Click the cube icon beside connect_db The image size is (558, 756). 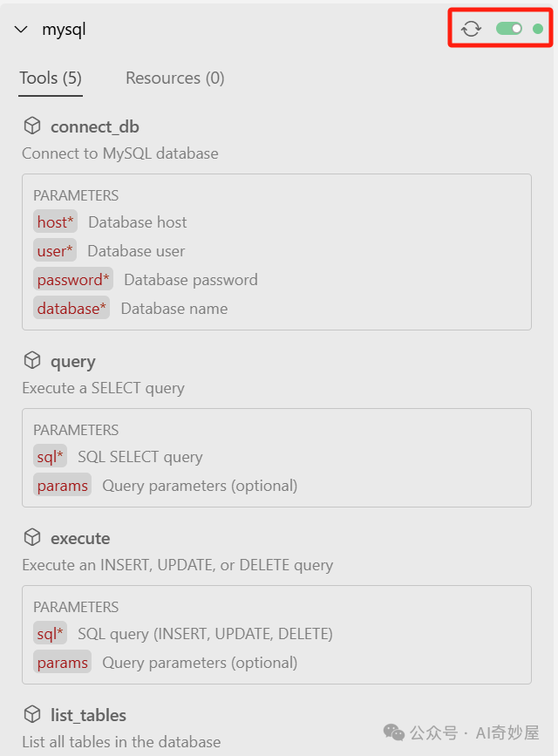point(32,126)
